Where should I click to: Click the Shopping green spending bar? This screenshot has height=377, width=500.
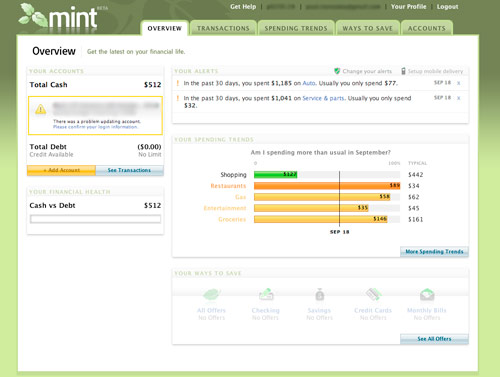[x=275, y=175]
